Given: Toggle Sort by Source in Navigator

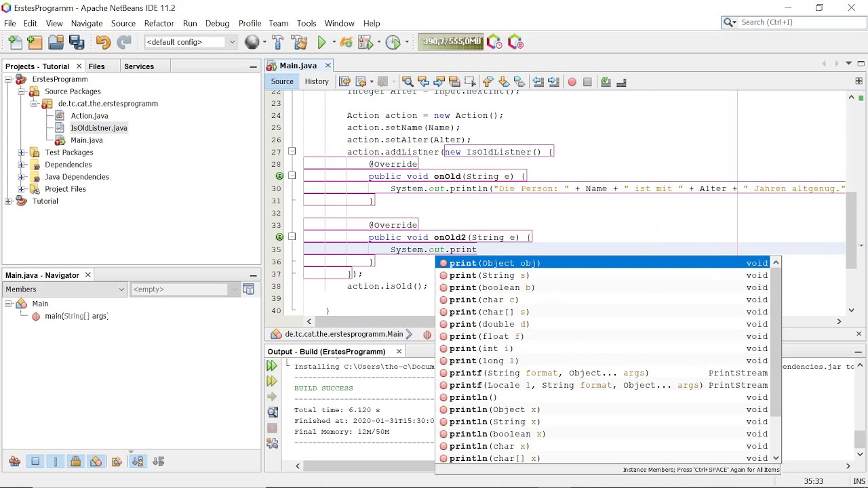Looking at the screenshot, I should point(159,462).
